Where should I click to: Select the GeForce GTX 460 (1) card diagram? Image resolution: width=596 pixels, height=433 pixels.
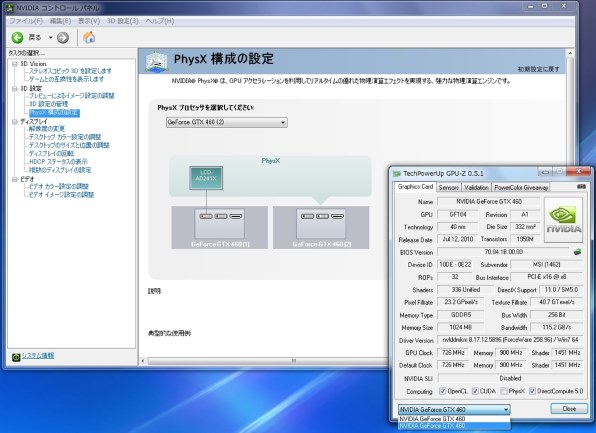click(220, 227)
